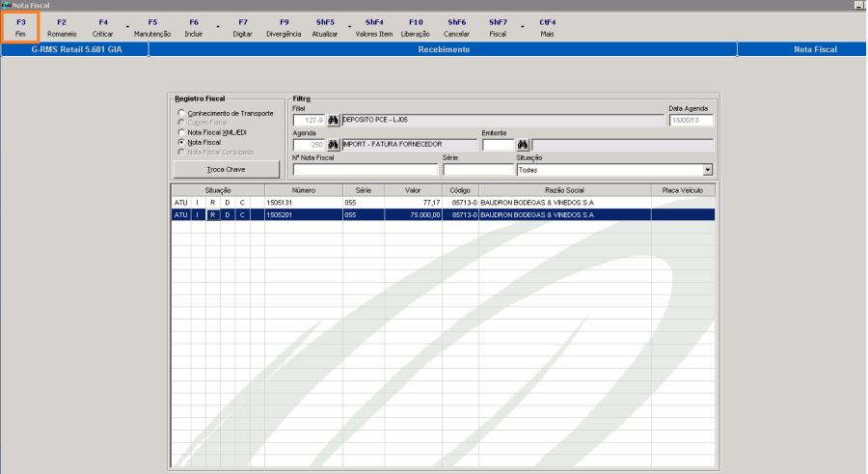Click the Razão Social column header
The image size is (868, 474).
point(564,190)
